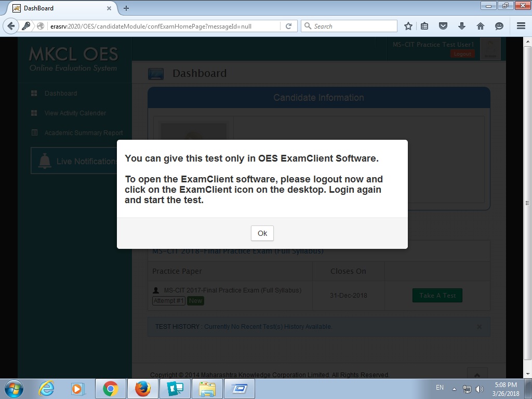Screen dimensions: 532x399
Task: Click the network icon in system tray
Action: 467,389
